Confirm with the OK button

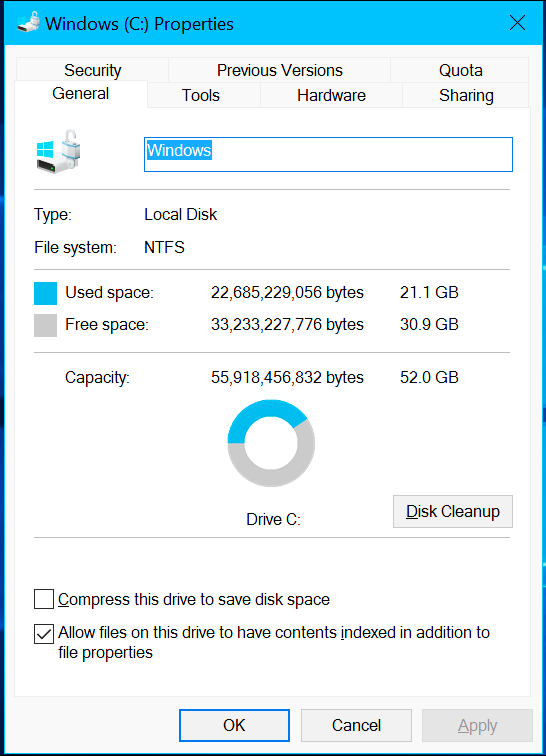tap(234, 725)
